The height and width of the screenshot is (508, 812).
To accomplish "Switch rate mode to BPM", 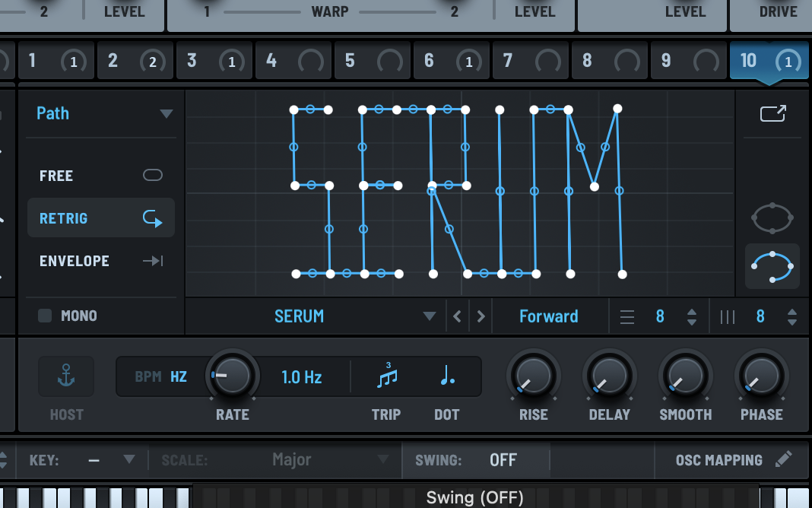I will [148, 376].
